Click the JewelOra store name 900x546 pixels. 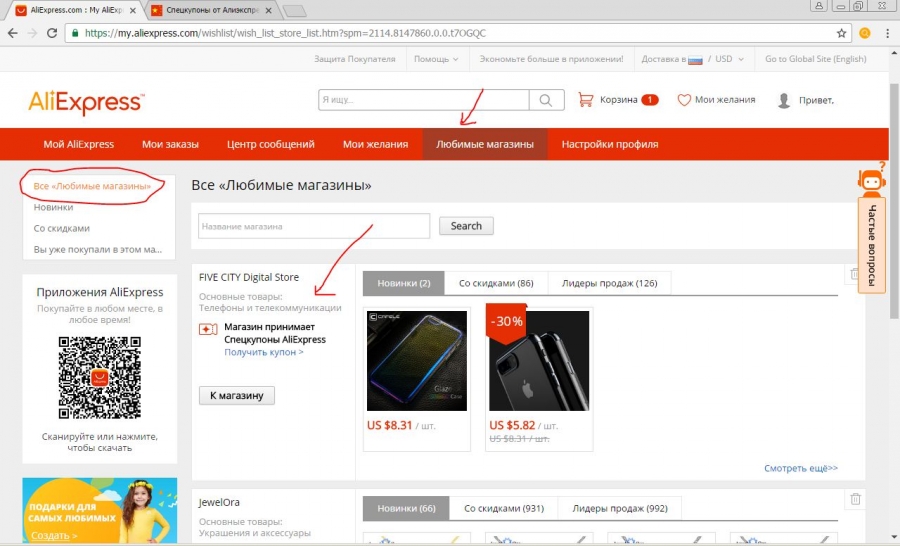tap(219, 502)
